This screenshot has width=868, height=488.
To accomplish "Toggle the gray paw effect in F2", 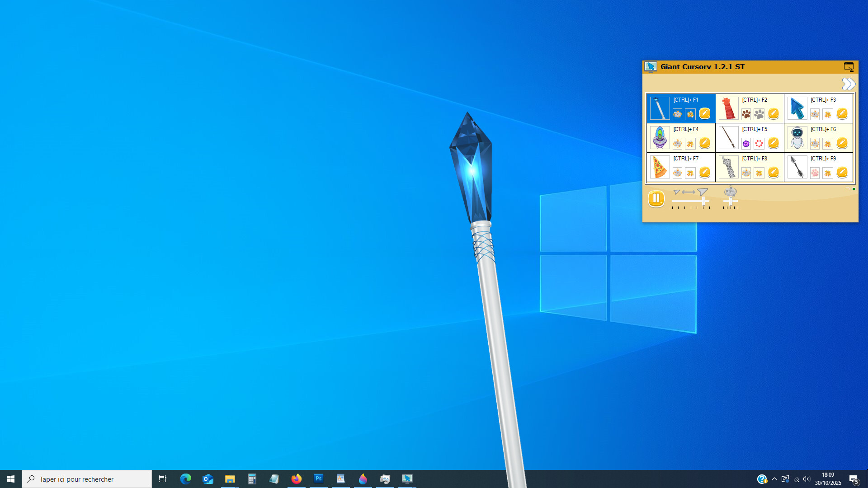I will click(759, 114).
